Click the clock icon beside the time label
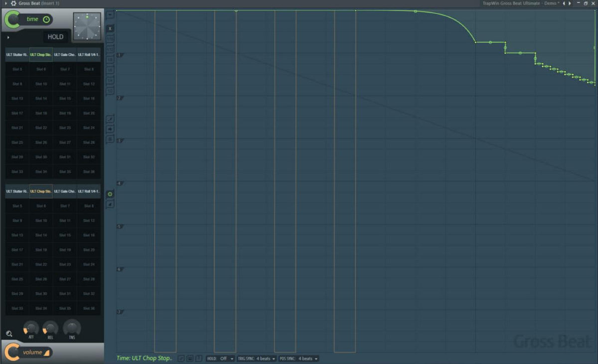Image resolution: width=598 pixels, height=364 pixels. [46, 19]
